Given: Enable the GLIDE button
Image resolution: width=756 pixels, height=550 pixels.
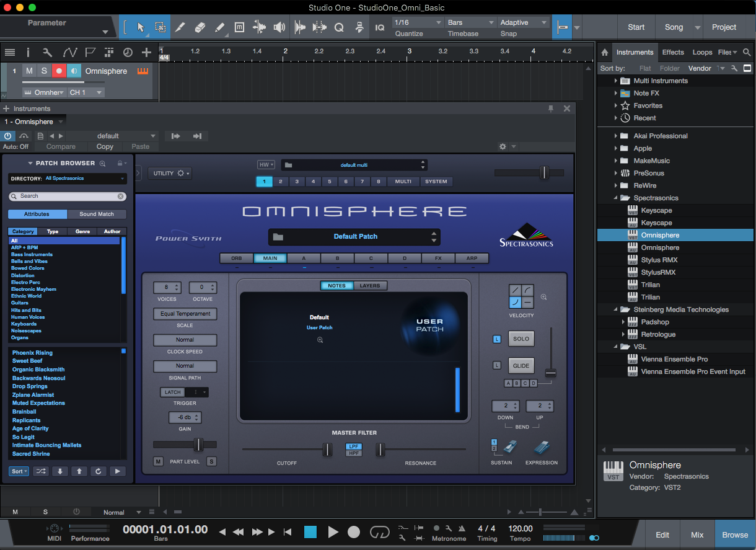Looking at the screenshot, I should (521, 366).
